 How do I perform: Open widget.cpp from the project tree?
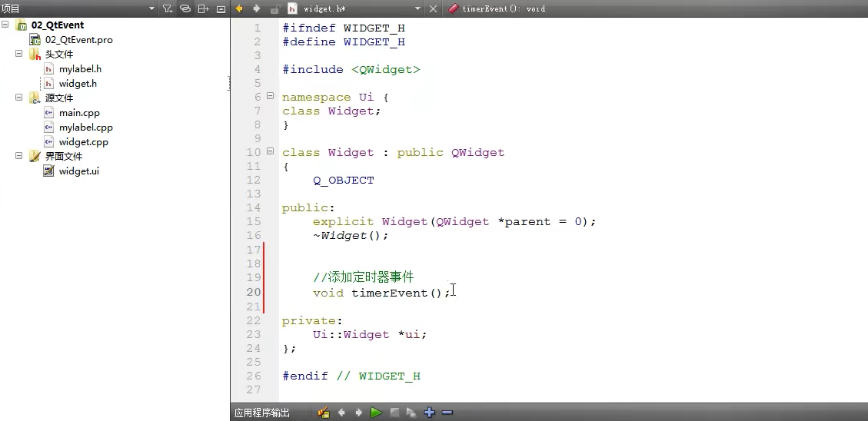point(84,142)
